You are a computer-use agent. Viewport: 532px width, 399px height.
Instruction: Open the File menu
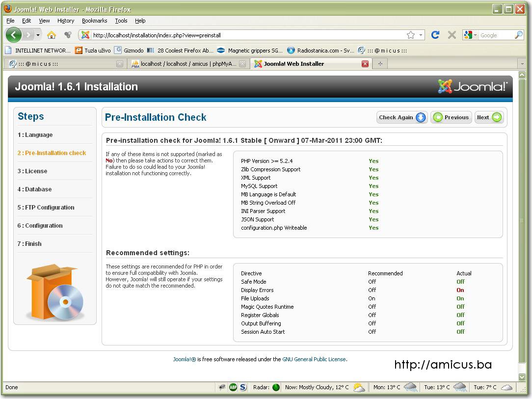pyautogui.click(x=10, y=21)
